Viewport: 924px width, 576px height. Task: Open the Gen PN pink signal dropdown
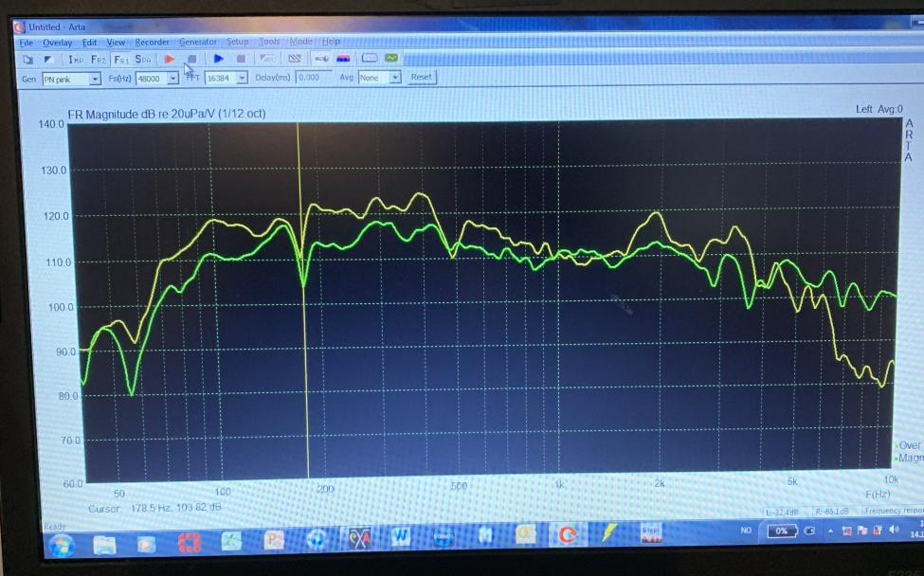click(x=71, y=79)
